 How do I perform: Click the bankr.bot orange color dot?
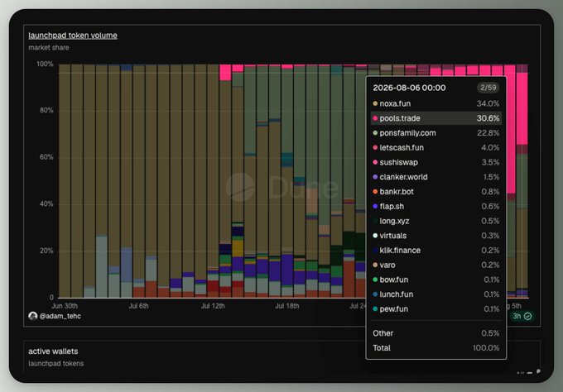coord(375,192)
